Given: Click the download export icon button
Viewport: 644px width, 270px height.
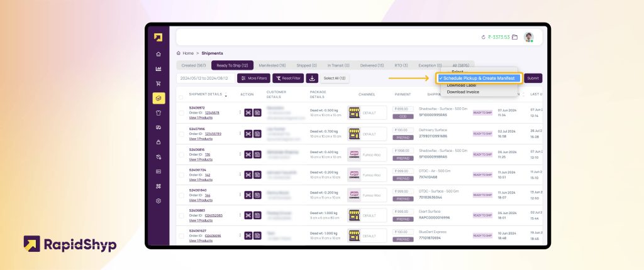Looking at the screenshot, I should click(x=312, y=78).
